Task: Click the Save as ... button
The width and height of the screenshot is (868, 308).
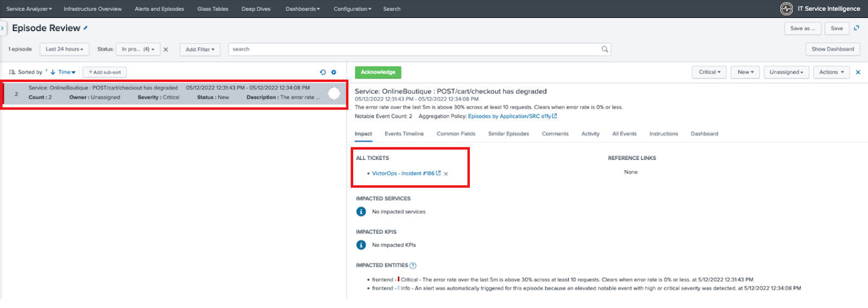Action: pyautogui.click(x=802, y=28)
